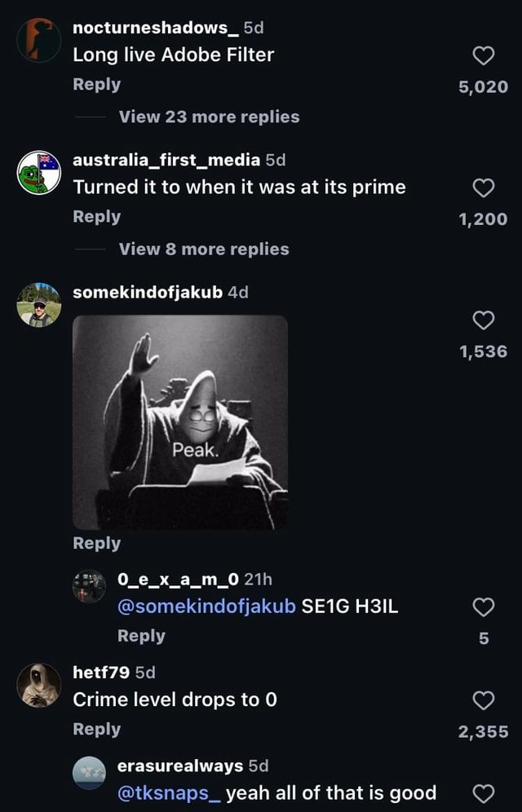The width and height of the screenshot is (522, 812).
Task: Reply to hetf79's comment
Action: (x=96, y=729)
